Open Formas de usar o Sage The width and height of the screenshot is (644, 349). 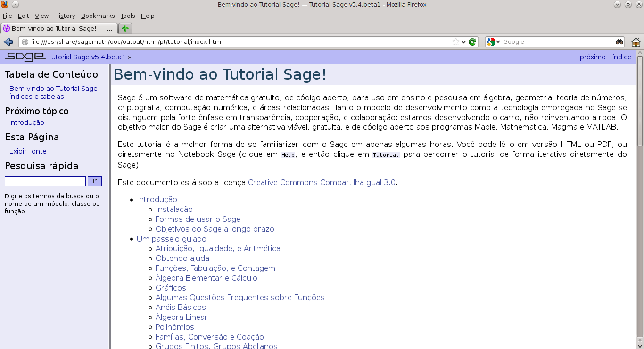point(198,219)
